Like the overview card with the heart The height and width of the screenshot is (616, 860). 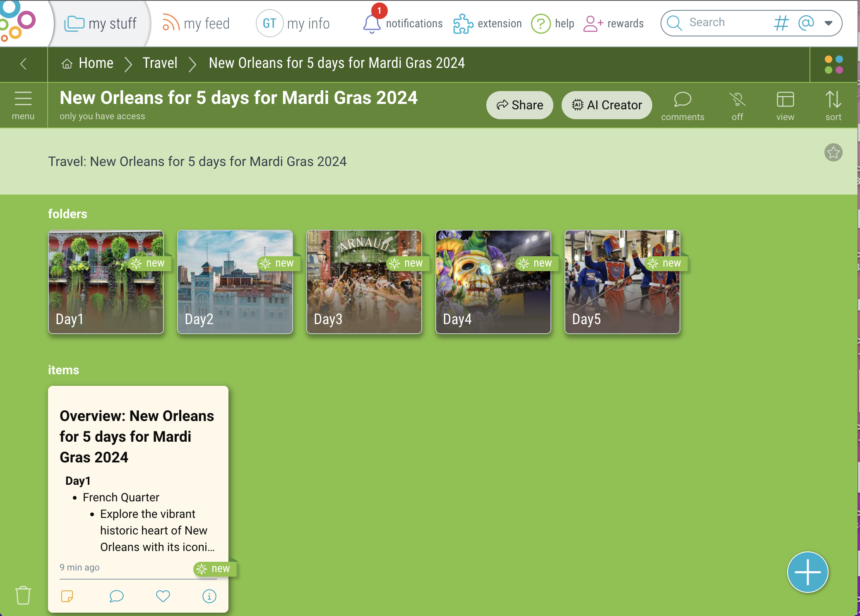pyautogui.click(x=163, y=596)
